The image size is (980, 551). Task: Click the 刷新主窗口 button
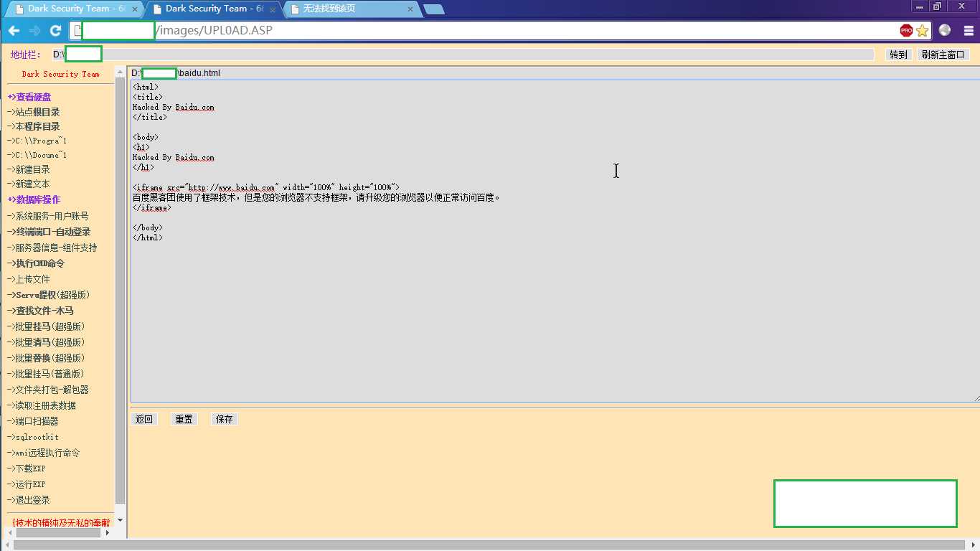pyautogui.click(x=943, y=55)
